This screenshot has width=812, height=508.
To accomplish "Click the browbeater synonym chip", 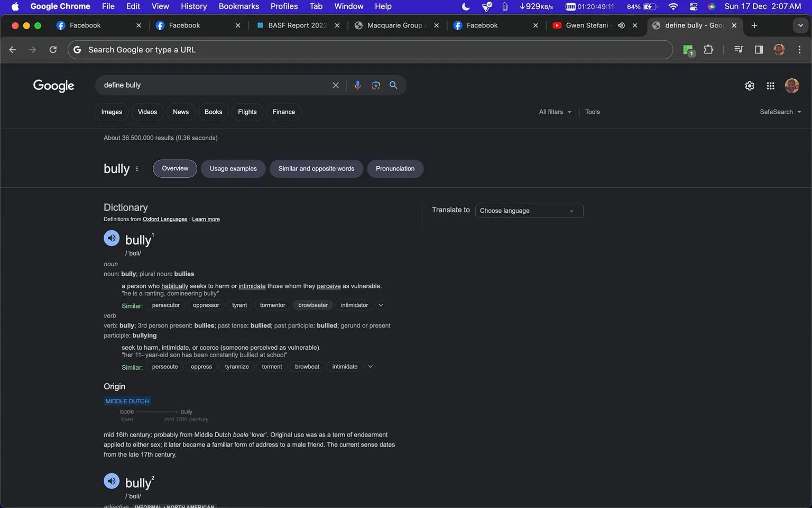I will click(313, 305).
